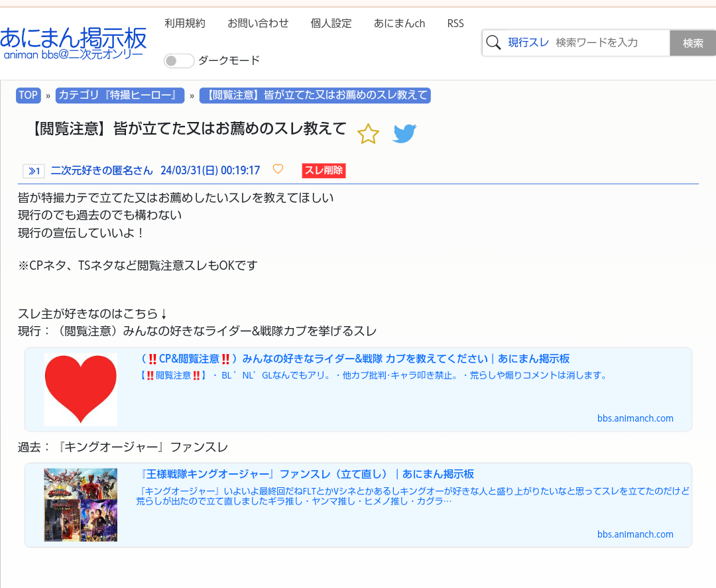Toggle the ダークモード switch
716x588 pixels.
click(x=179, y=61)
